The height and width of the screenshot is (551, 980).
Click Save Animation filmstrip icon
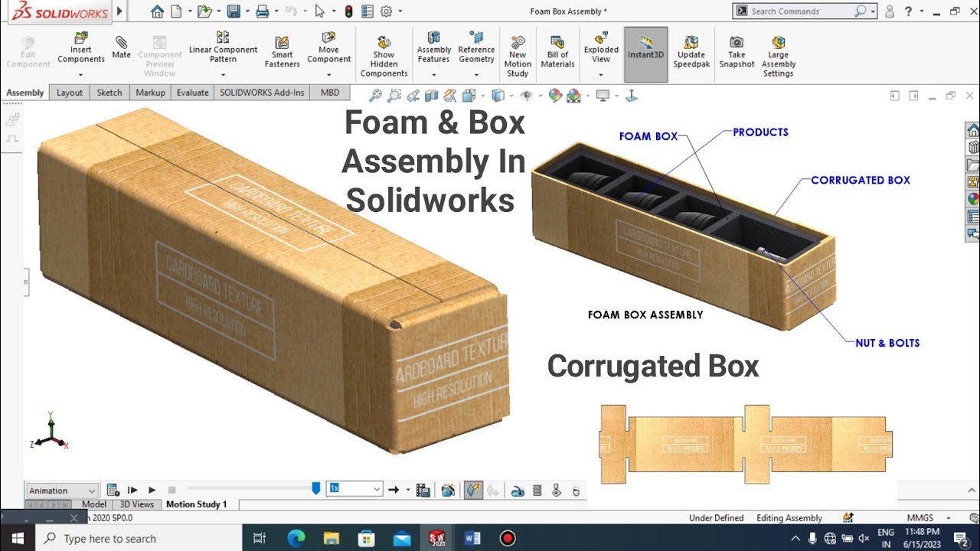(423, 490)
